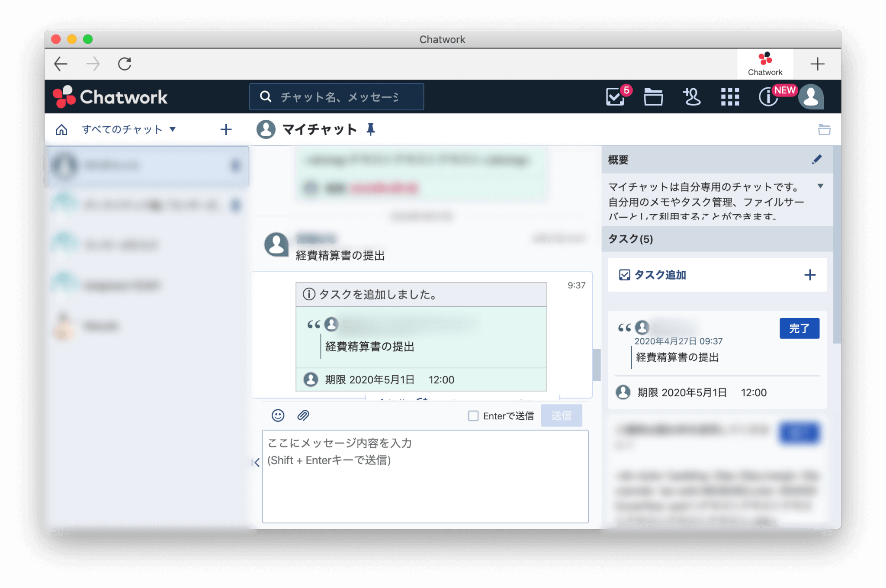
Task: Open file management folder icon in header
Action: tap(653, 97)
